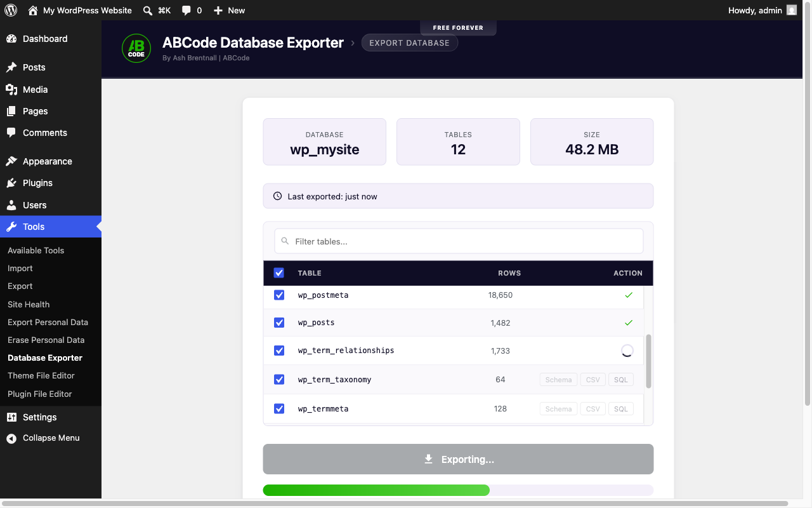812x508 pixels.
Task: Click CSV button for wp_termmeta
Action: coord(593,409)
